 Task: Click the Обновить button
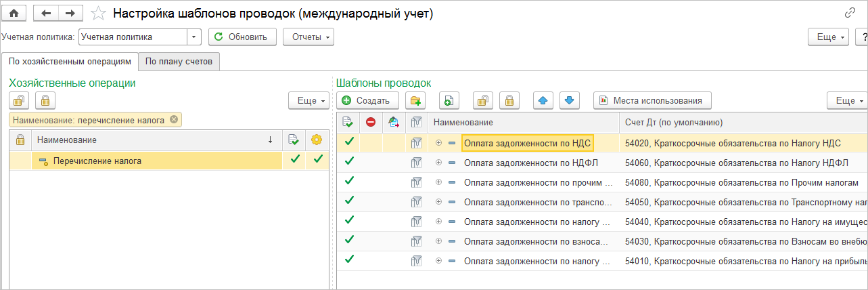[242, 37]
